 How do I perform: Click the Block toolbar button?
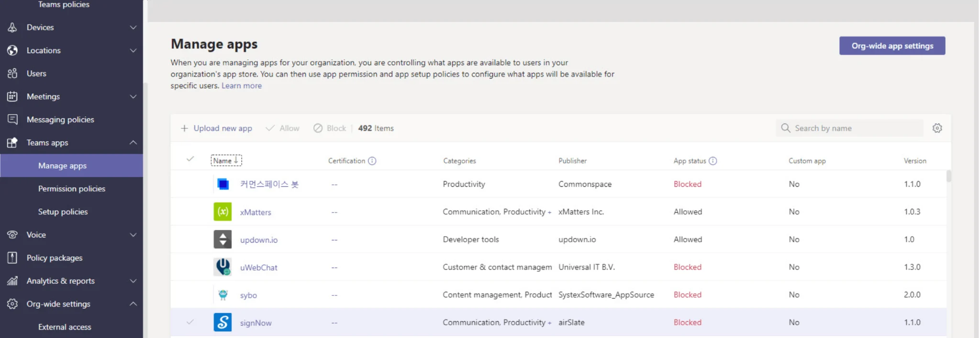tap(330, 128)
